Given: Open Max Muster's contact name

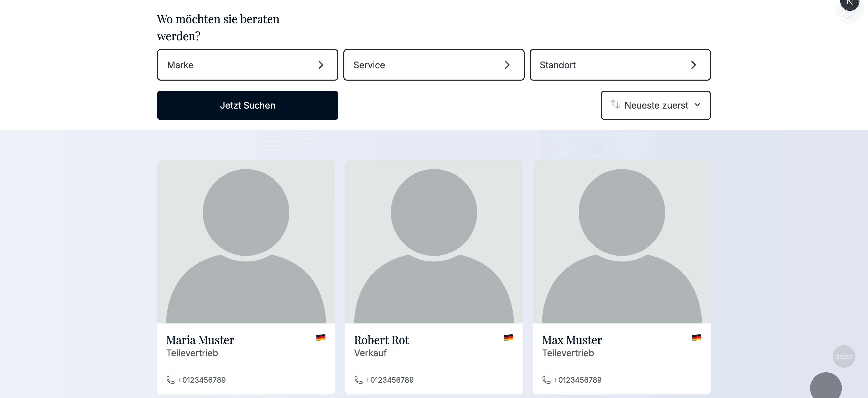Looking at the screenshot, I should [x=572, y=340].
